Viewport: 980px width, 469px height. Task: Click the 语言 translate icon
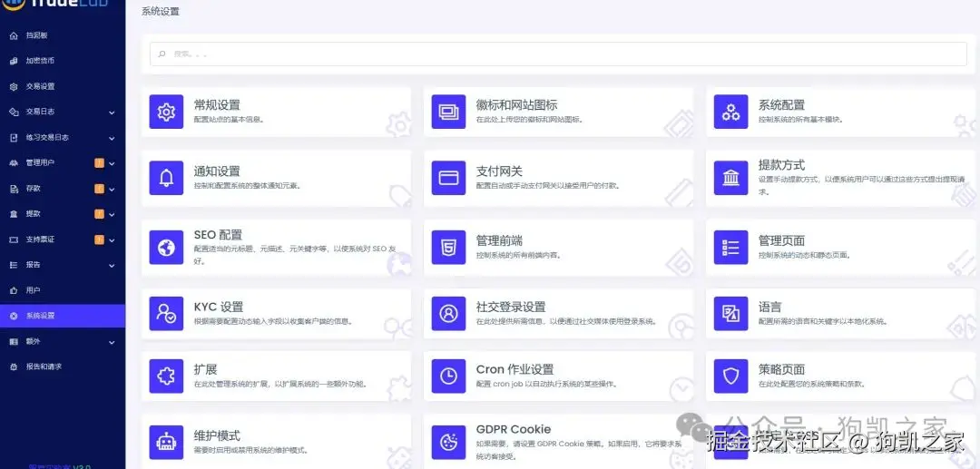(731, 314)
